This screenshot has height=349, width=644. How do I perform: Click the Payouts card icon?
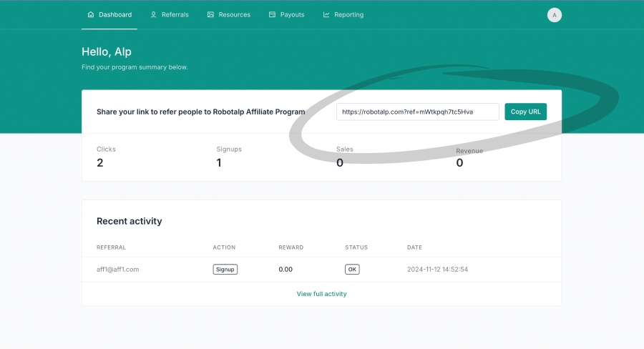coord(272,14)
